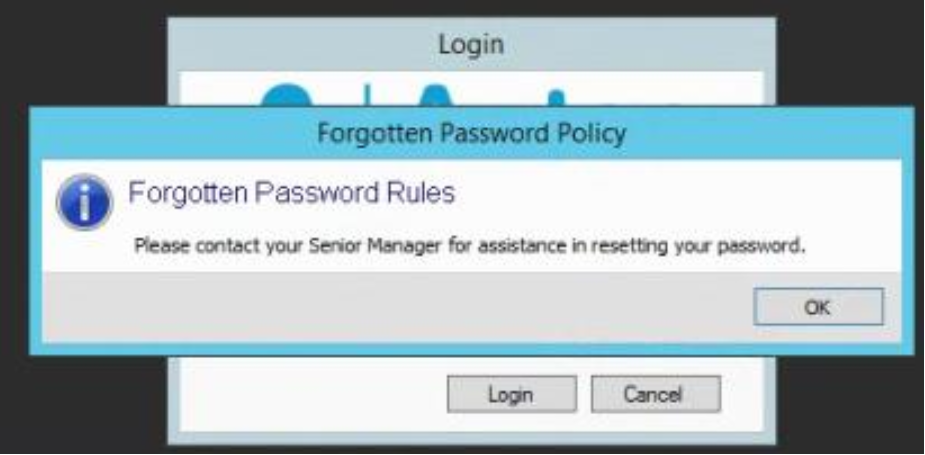Click the Login button in the login window

click(x=511, y=394)
